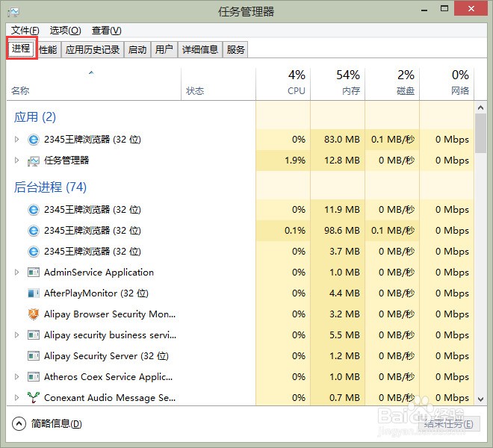The image size is (493, 448).
Task: Click the scrollbar down arrow
Action: click(x=480, y=399)
